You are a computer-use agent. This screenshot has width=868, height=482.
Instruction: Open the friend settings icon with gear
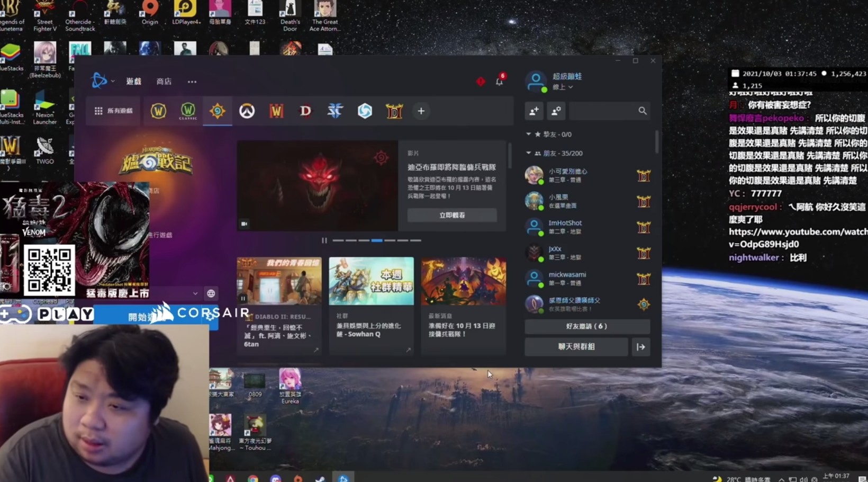pos(556,111)
